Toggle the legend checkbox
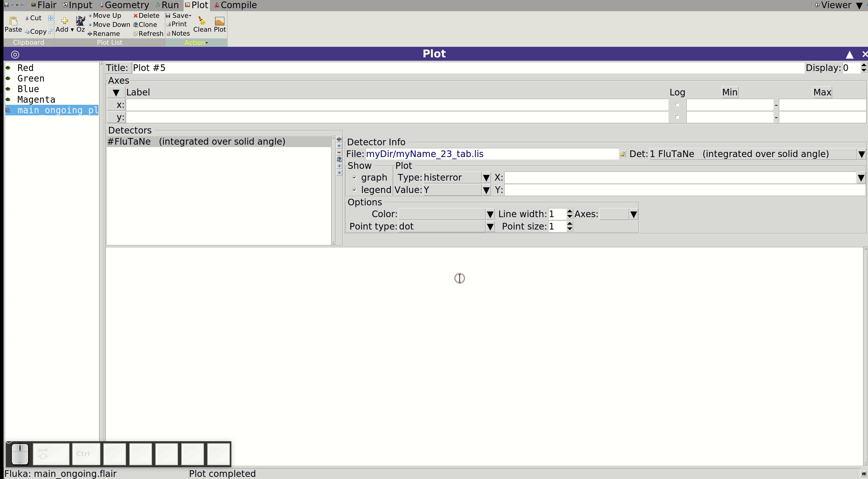The height and width of the screenshot is (479, 868). [355, 190]
